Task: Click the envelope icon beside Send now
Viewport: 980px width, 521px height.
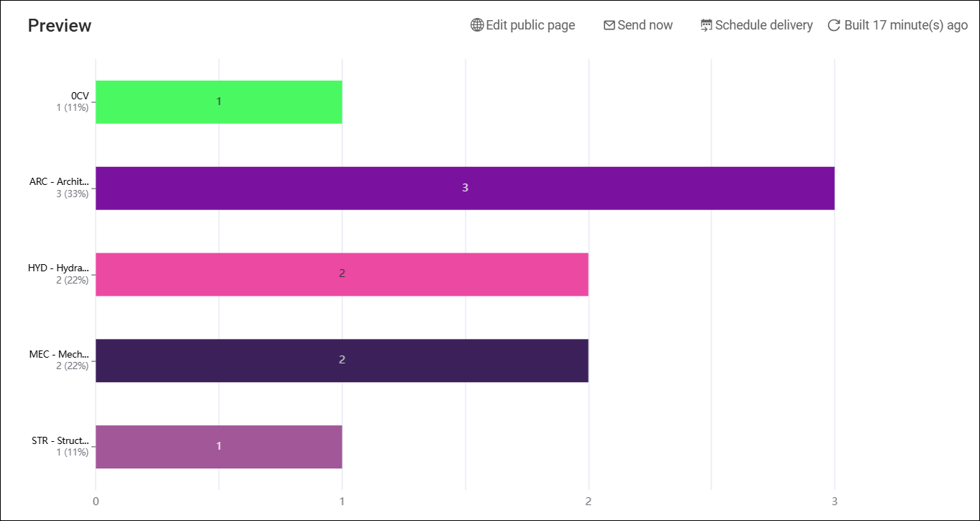Action: (x=609, y=25)
